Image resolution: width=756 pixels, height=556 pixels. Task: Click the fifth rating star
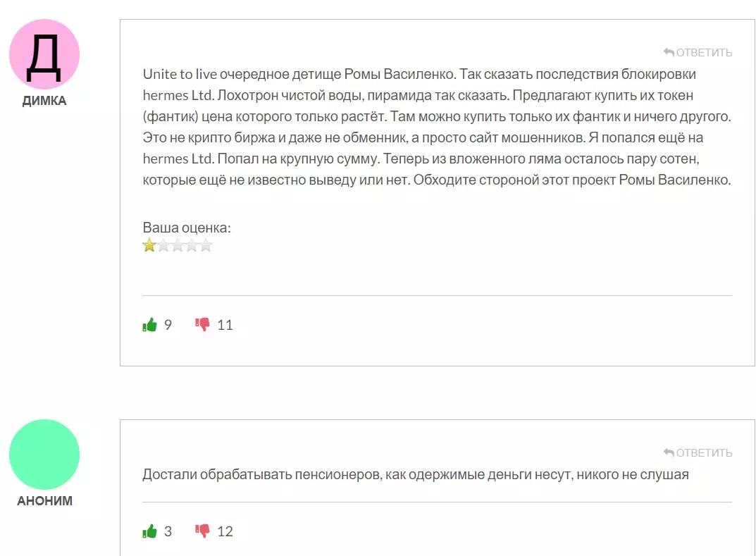click(x=206, y=245)
